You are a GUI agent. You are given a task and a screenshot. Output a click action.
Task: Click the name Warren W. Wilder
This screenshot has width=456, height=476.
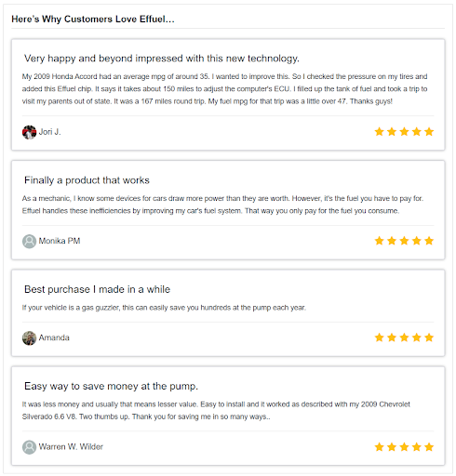tap(71, 446)
